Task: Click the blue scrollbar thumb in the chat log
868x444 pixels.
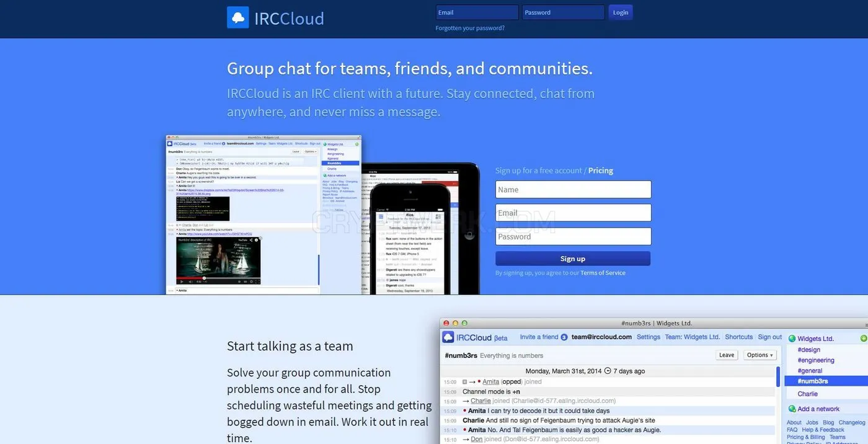Action: [778, 376]
